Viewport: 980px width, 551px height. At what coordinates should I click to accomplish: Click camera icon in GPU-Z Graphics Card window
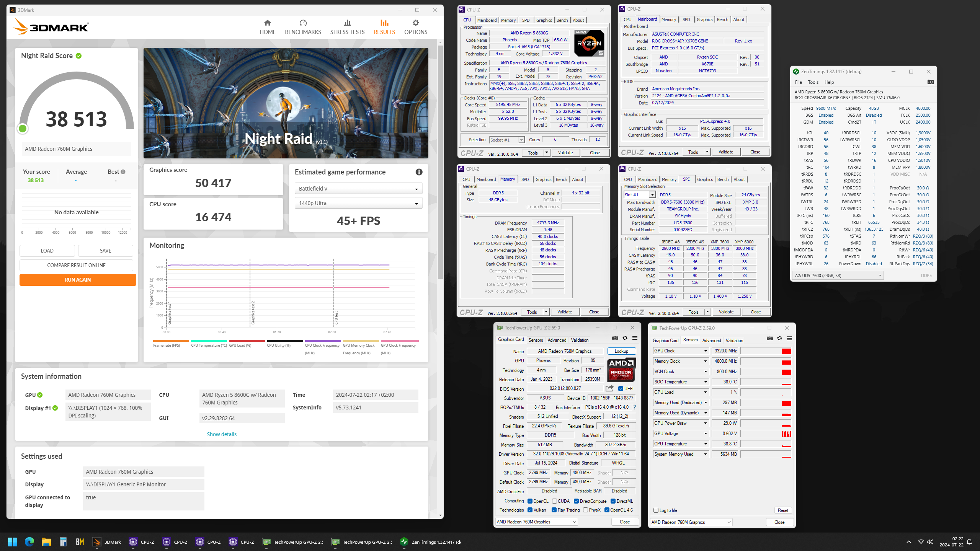615,338
